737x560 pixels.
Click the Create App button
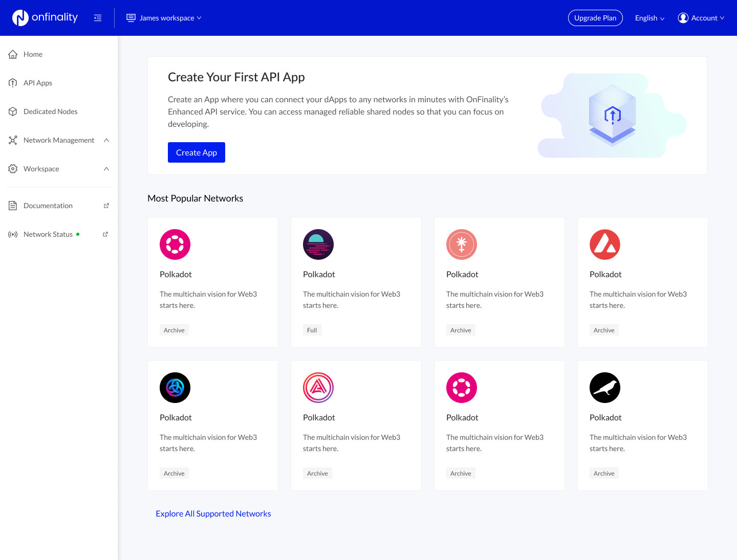pyautogui.click(x=197, y=152)
